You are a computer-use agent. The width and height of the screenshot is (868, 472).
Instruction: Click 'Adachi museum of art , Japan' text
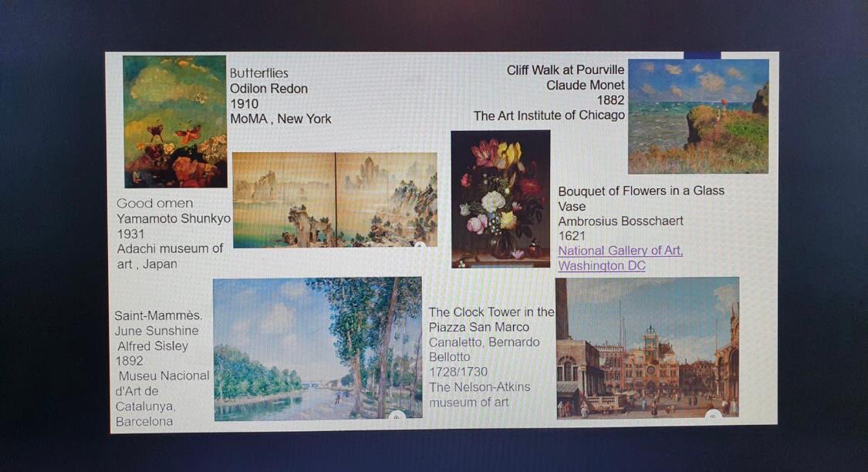[x=170, y=256]
